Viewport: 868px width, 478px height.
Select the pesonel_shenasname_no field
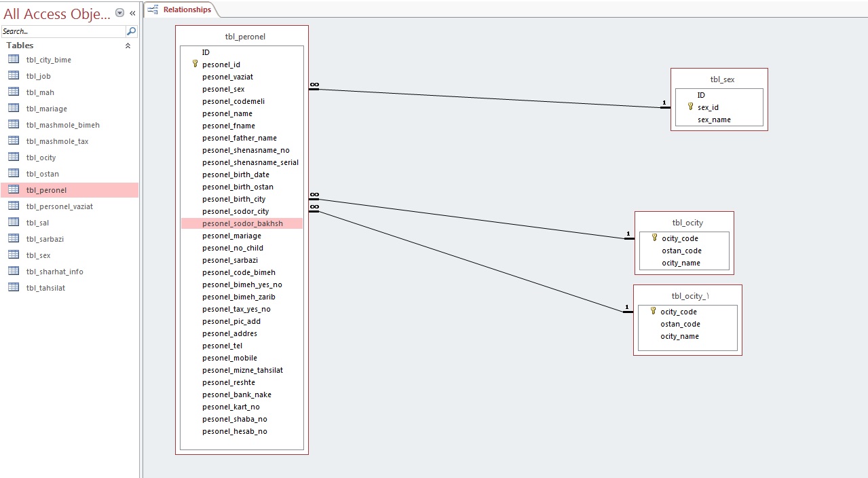pos(242,150)
